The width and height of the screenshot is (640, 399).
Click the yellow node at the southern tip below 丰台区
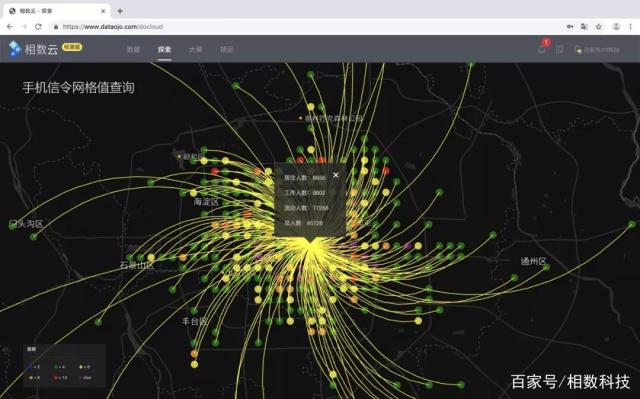coord(194,364)
